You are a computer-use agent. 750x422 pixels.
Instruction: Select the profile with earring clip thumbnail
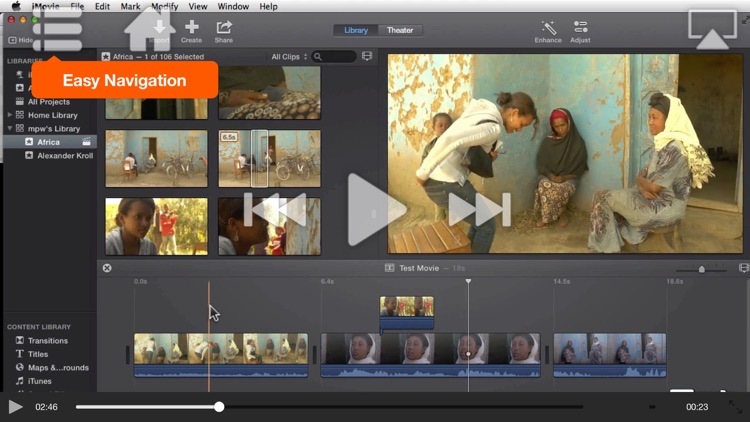(x=270, y=226)
